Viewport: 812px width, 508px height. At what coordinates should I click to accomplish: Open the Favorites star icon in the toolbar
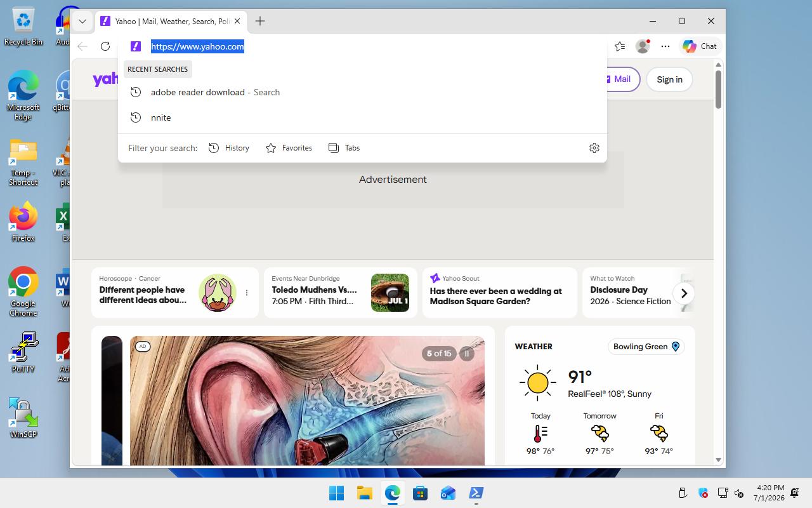pyautogui.click(x=620, y=46)
